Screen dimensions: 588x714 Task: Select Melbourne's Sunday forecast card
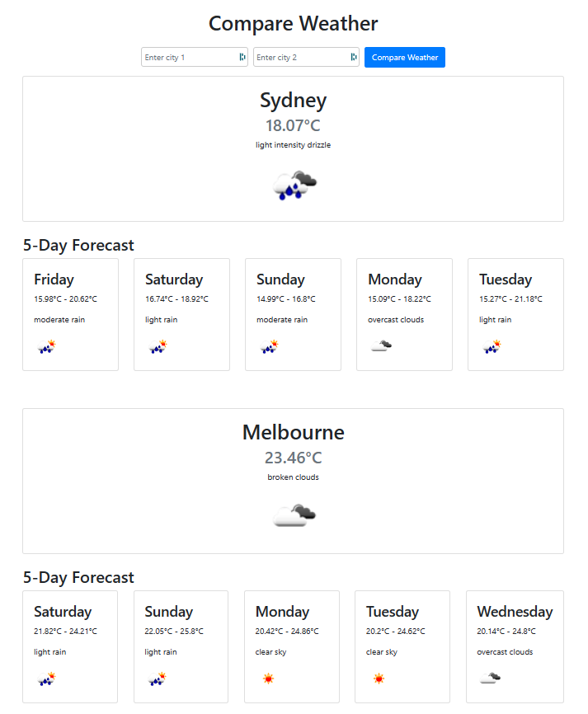[x=181, y=646]
